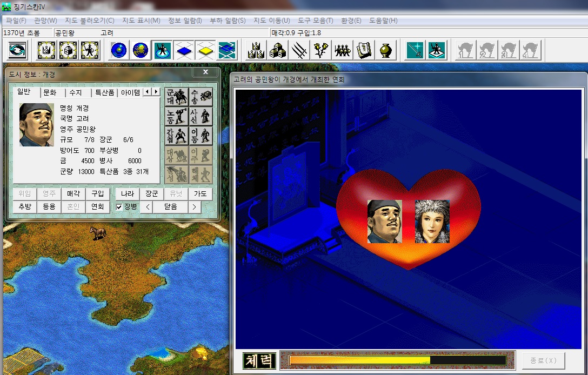Click the 구입 buy button
This screenshot has height=375, width=588.
97,194
